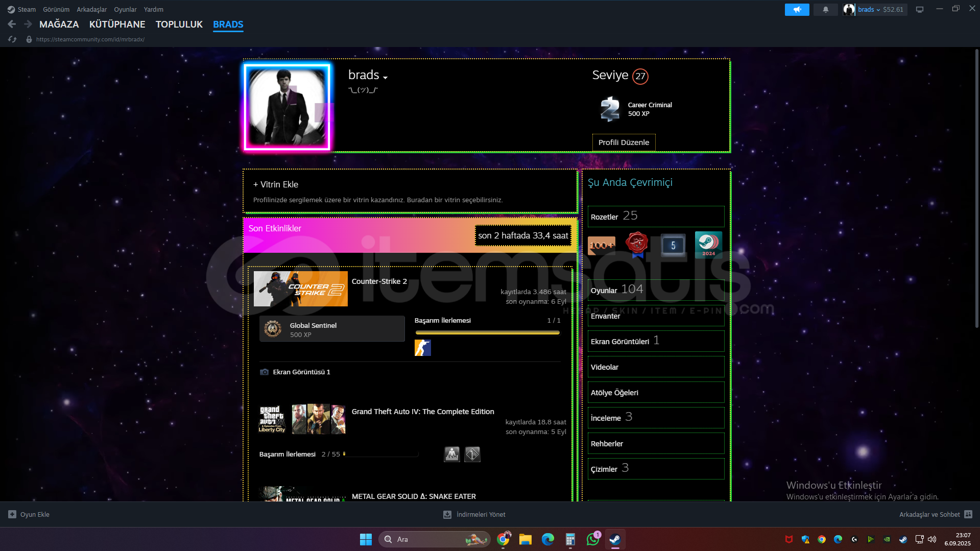This screenshot has width=980, height=551.
Task: Open the Windows Start button
Action: [x=366, y=539]
